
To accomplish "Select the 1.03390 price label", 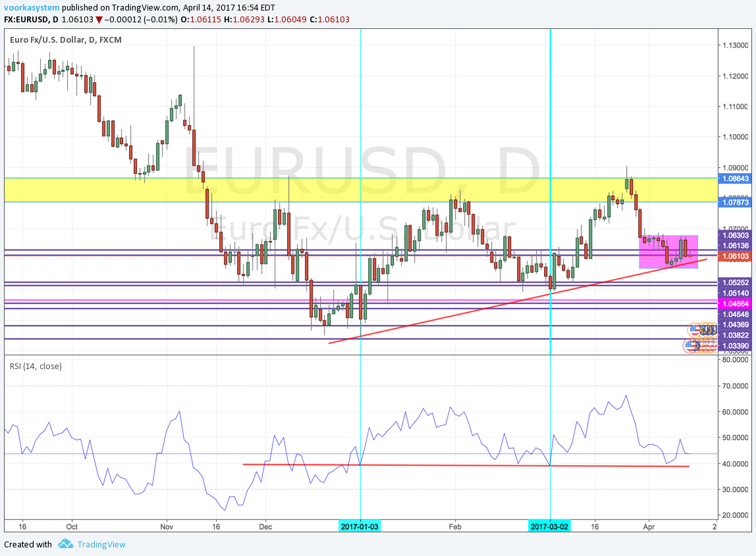I will point(735,346).
